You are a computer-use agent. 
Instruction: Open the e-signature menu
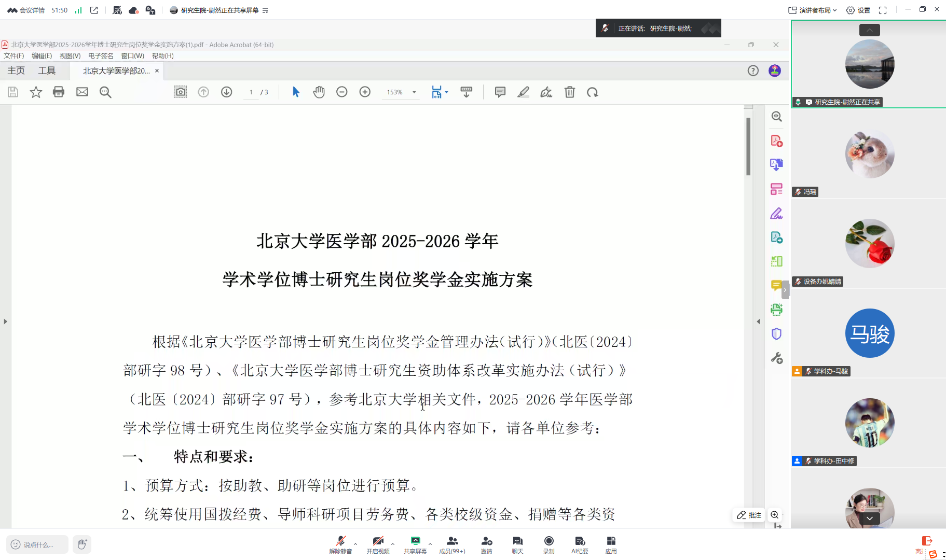point(101,56)
